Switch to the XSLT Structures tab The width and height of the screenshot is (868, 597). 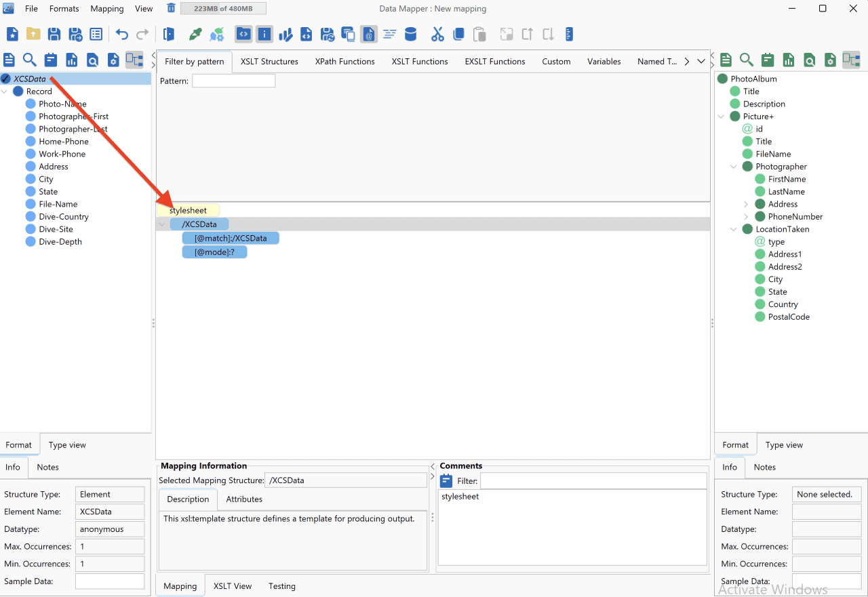(x=269, y=62)
